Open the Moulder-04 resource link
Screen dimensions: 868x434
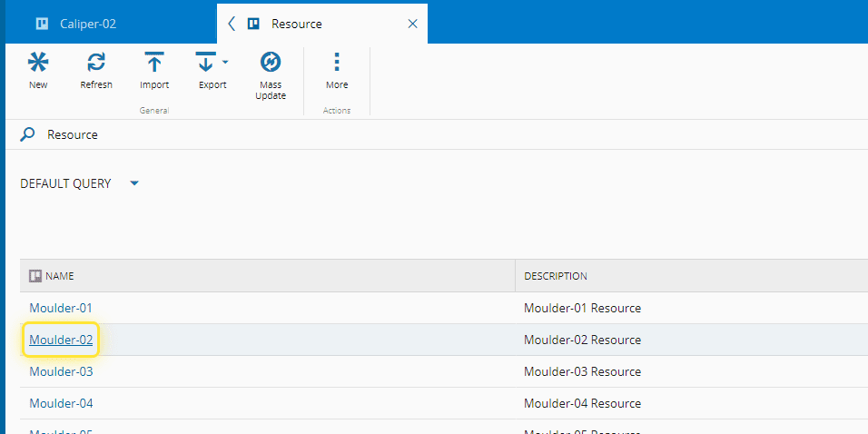coord(61,403)
